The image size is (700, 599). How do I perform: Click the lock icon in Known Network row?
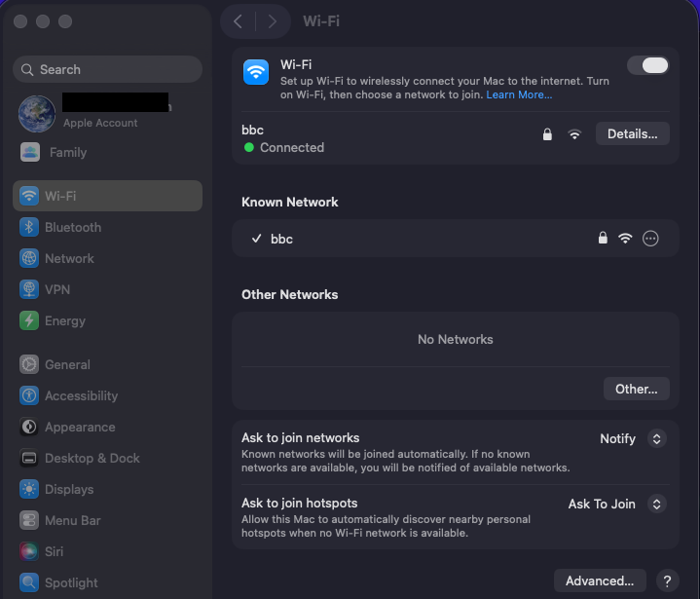click(603, 238)
